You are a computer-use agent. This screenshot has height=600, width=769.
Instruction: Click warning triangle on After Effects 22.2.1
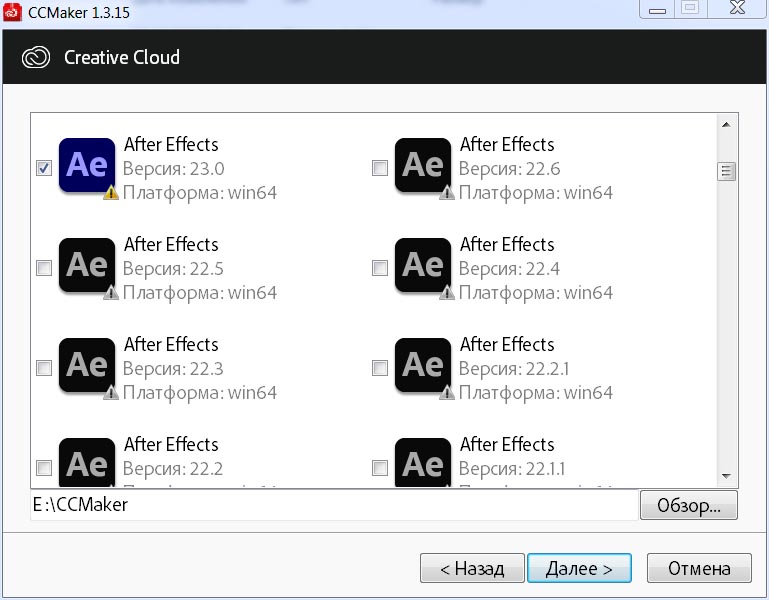click(x=447, y=393)
